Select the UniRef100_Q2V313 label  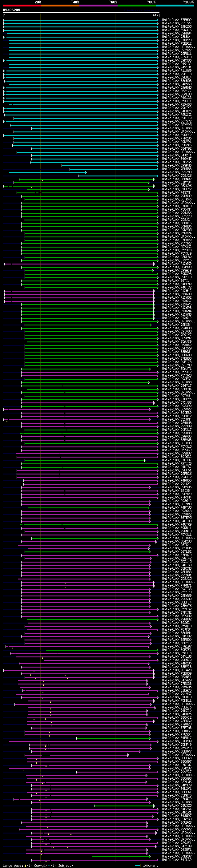coord(177,57)
